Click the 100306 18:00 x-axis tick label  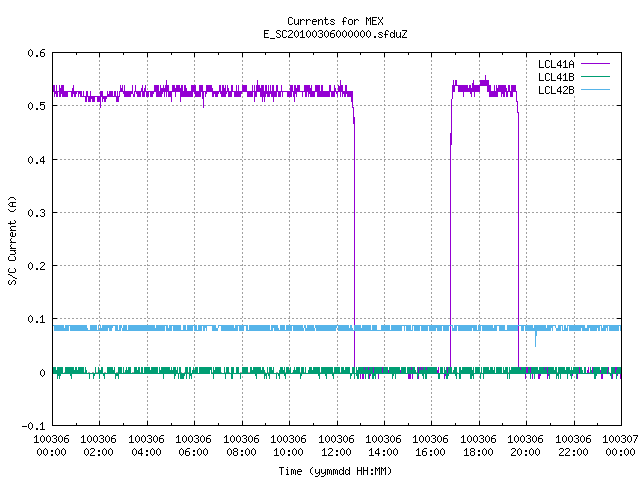(x=479, y=446)
